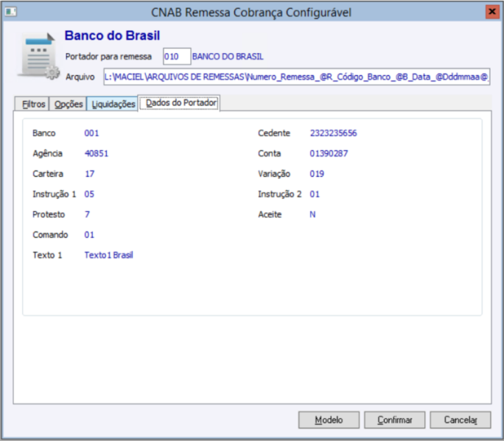This screenshot has width=504, height=441.
Task: Click the Texto 1 Brasil value
Action: pos(108,255)
